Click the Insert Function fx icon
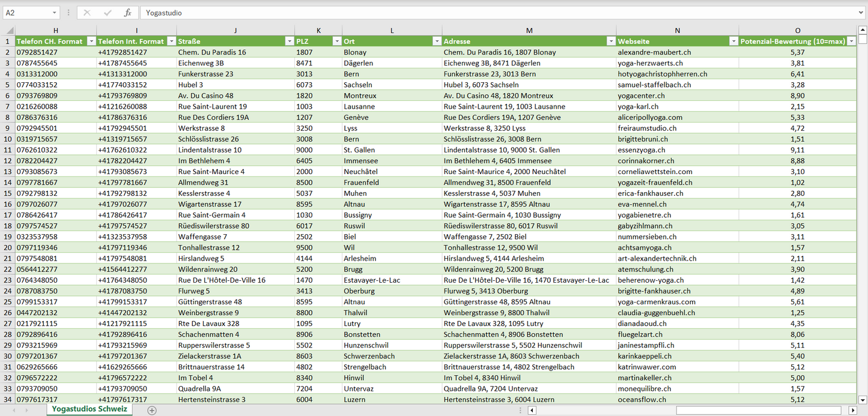 [x=127, y=13]
